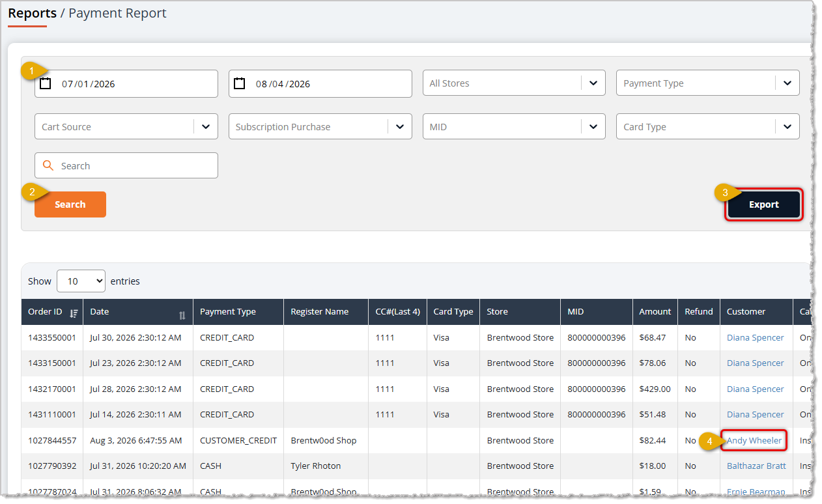This screenshot has height=504, width=822.
Task: Click the Card Type column header
Action: click(x=453, y=312)
